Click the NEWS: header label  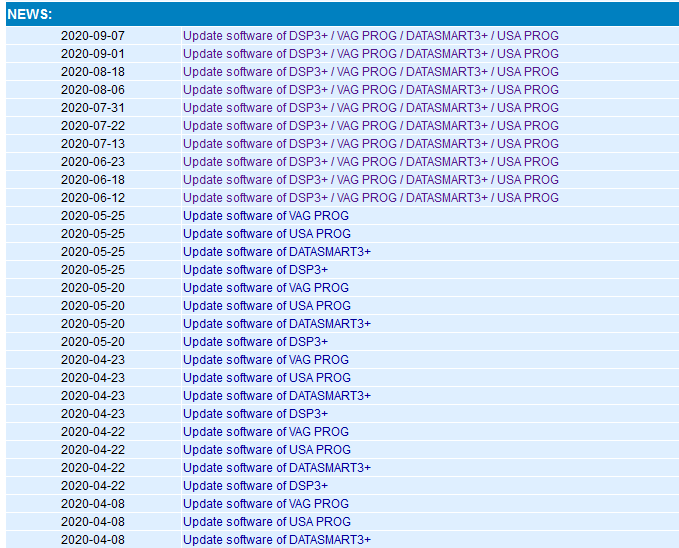click(x=29, y=14)
